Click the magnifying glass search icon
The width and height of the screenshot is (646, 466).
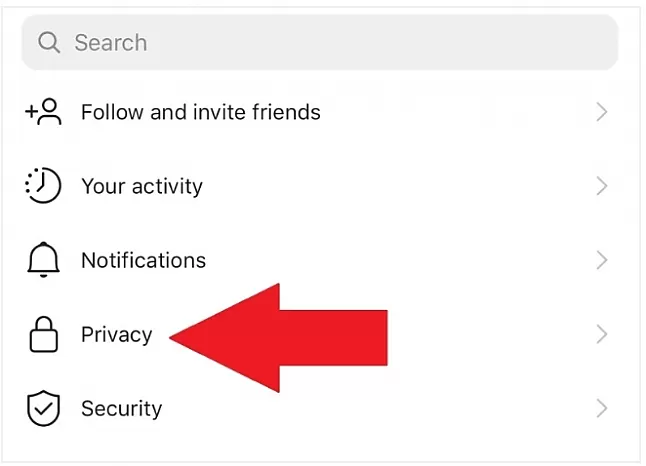[49, 42]
